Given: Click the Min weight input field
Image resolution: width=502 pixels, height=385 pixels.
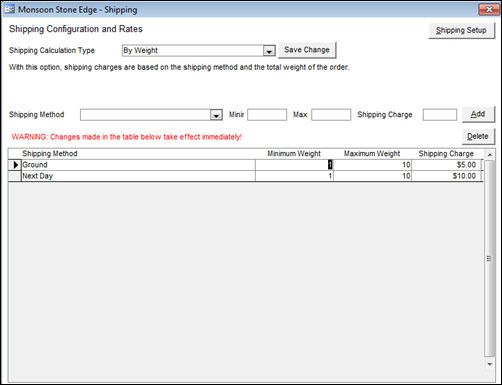Looking at the screenshot, I should 267,115.
